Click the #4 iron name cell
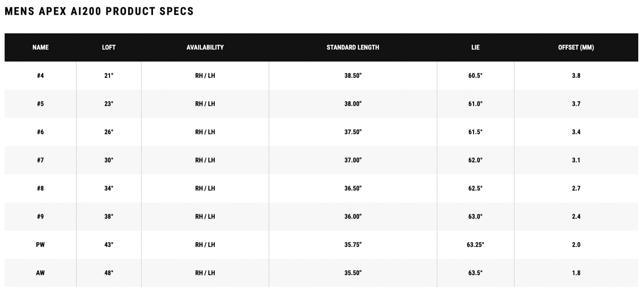The width and height of the screenshot is (644, 296). click(40, 76)
